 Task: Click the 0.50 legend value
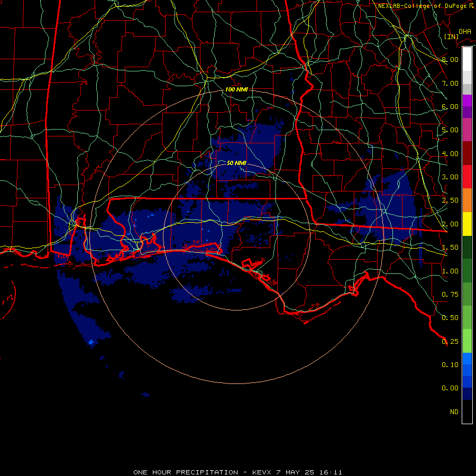pos(450,318)
